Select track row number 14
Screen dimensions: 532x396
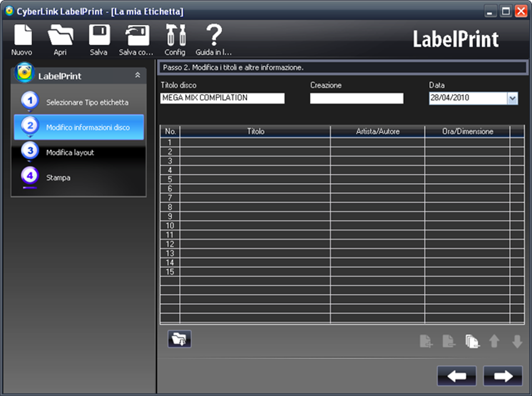[342, 262]
